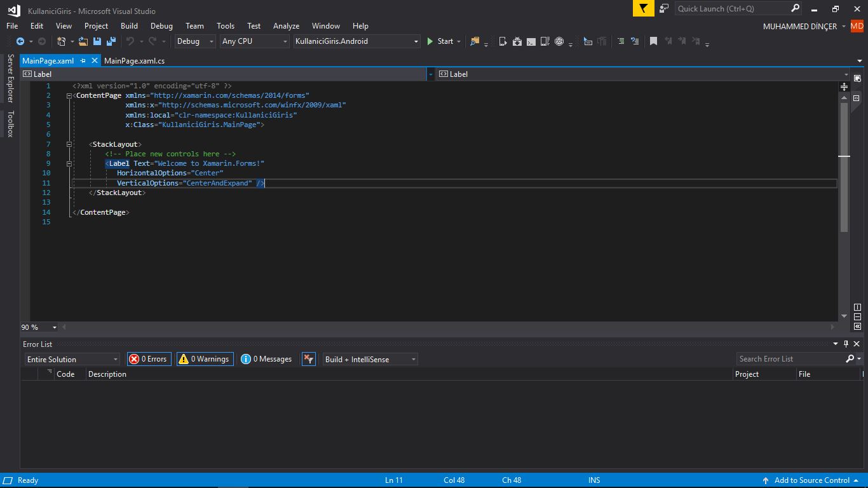Image resolution: width=868 pixels, height=488 pixels.
Task: Click the Send Feedback person icon
Action: [664, 8]
